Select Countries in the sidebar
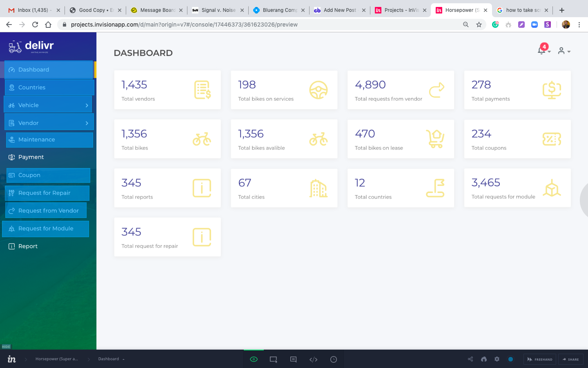Image resolution: width=588 pixels, height=368 pixels. 48,87
